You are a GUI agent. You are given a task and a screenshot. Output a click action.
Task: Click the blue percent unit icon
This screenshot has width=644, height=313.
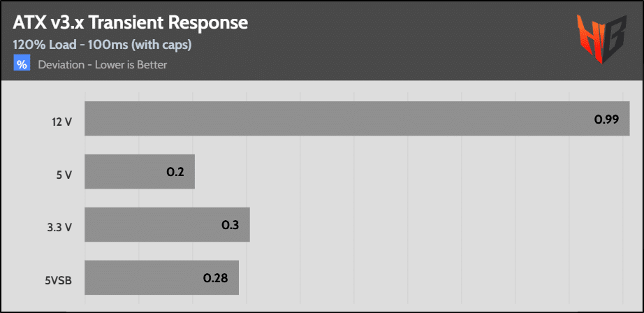pyautogui.click(x=22, y=64)
